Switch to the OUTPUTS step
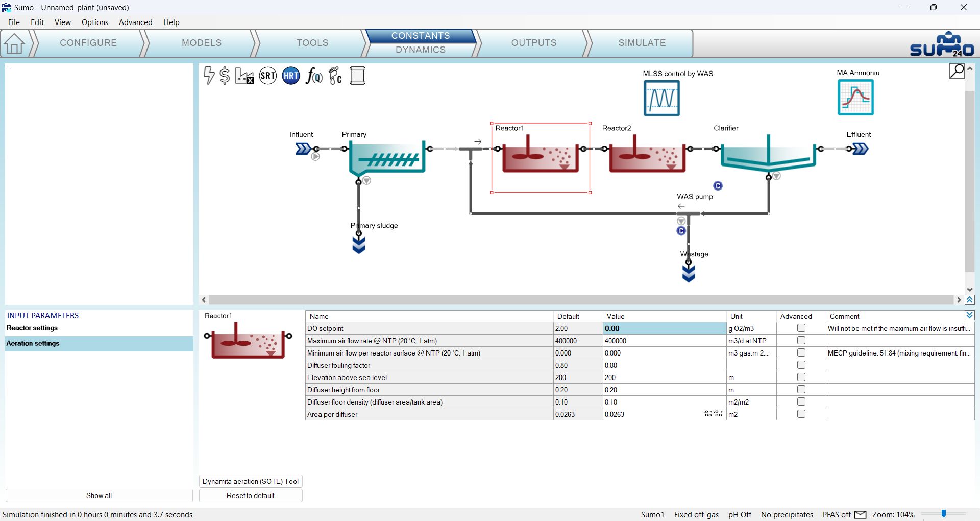This screenshot has width=980, height=521. point(534,43)
